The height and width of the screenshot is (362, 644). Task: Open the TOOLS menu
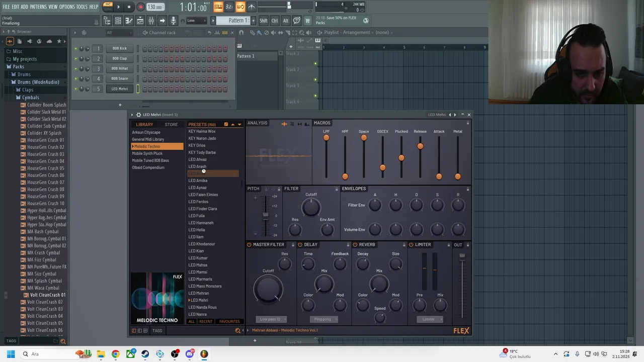click(x=82, y=7)
